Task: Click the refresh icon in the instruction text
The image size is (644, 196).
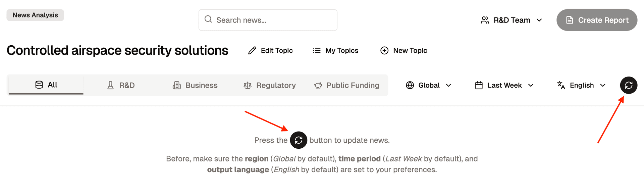Action: click(299, 140)
